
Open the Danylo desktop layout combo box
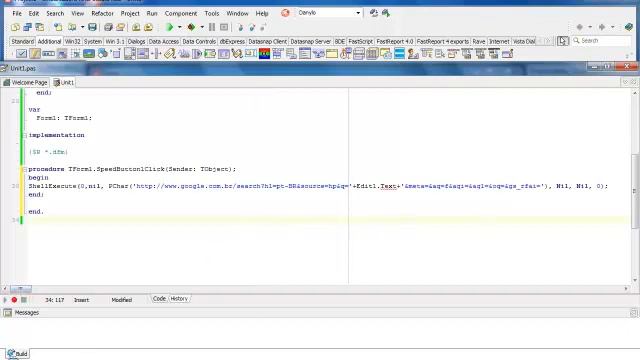coord(329,13)
